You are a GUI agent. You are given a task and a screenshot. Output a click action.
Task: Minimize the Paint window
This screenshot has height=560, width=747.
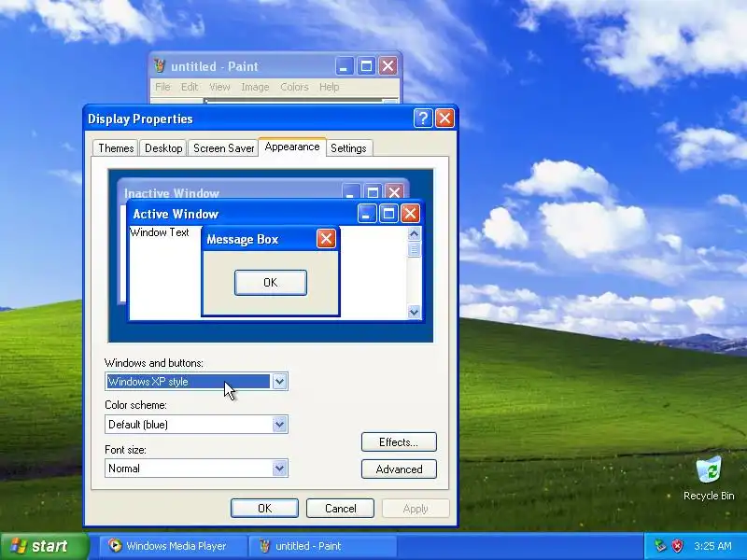click(x=345, y=65)
